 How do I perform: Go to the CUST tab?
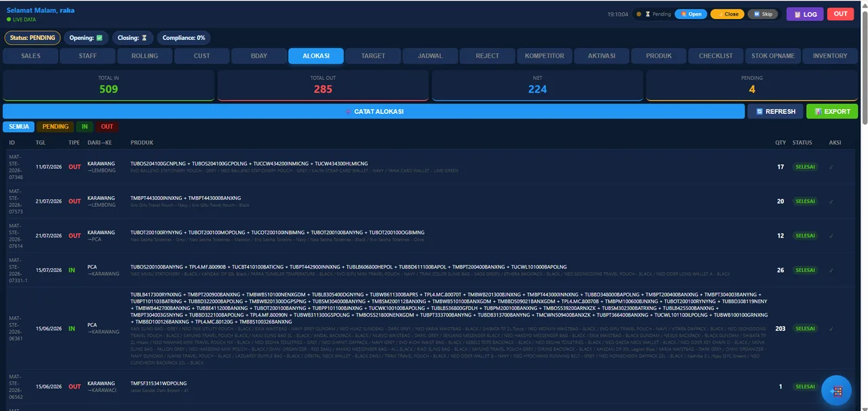(202, 56)
